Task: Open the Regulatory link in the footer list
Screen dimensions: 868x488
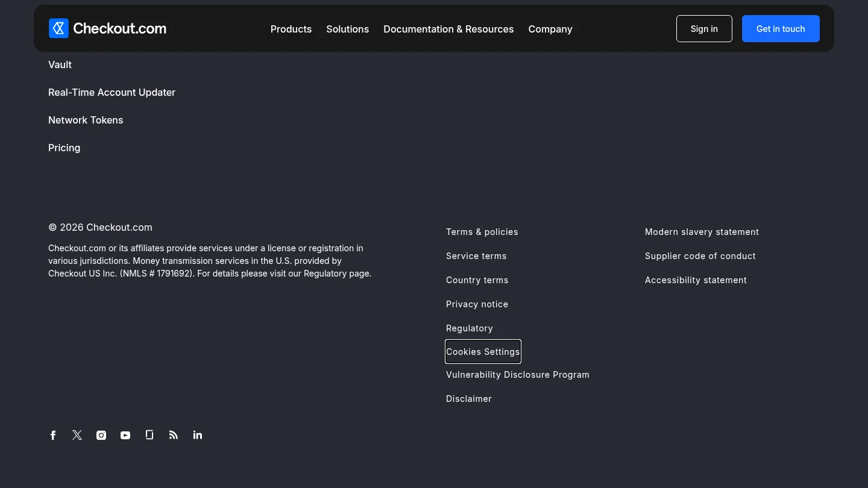Action: [470, 328]
